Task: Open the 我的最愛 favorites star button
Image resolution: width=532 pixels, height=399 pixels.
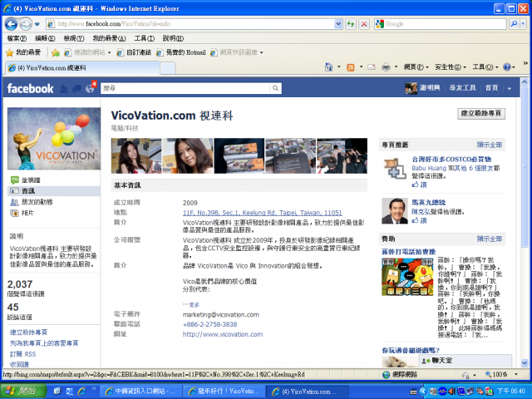Action: click(x=23, y=52)
